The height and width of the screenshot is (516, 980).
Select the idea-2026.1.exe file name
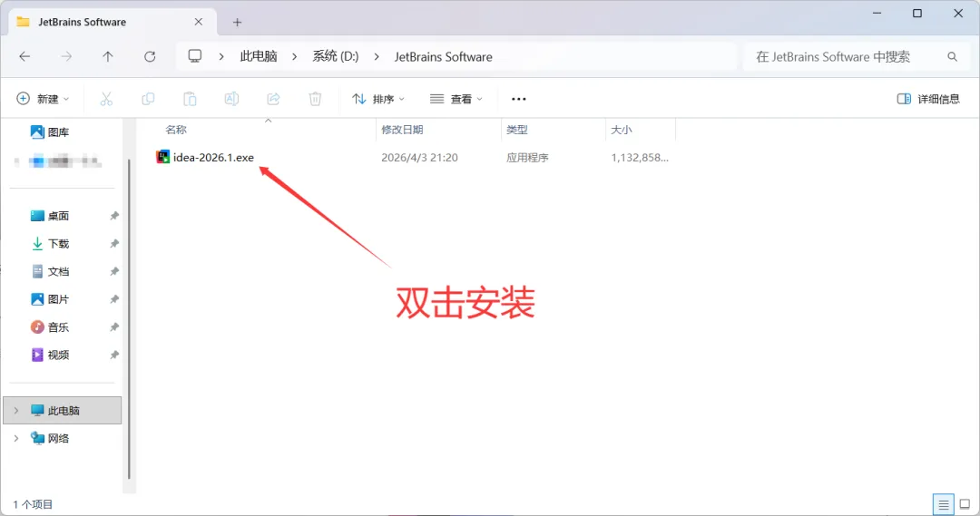[x=214, y=158]
